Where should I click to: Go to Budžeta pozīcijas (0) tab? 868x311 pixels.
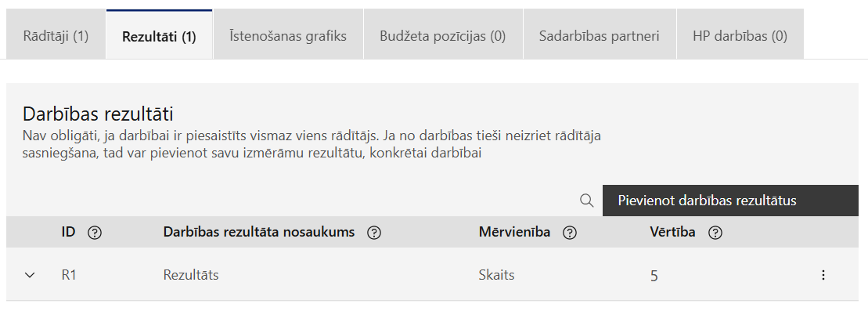coord(443,34)
